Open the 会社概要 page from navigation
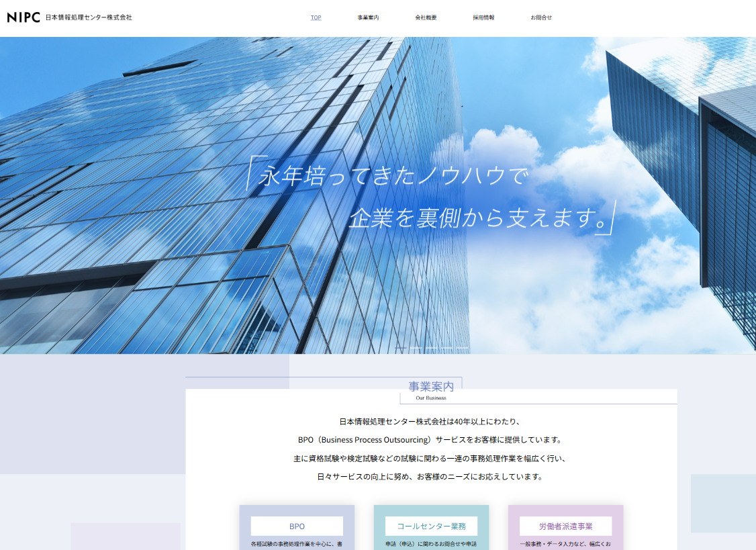Image resolution: width=756 pixels, height=550 pixels. [x=425, y=17]
